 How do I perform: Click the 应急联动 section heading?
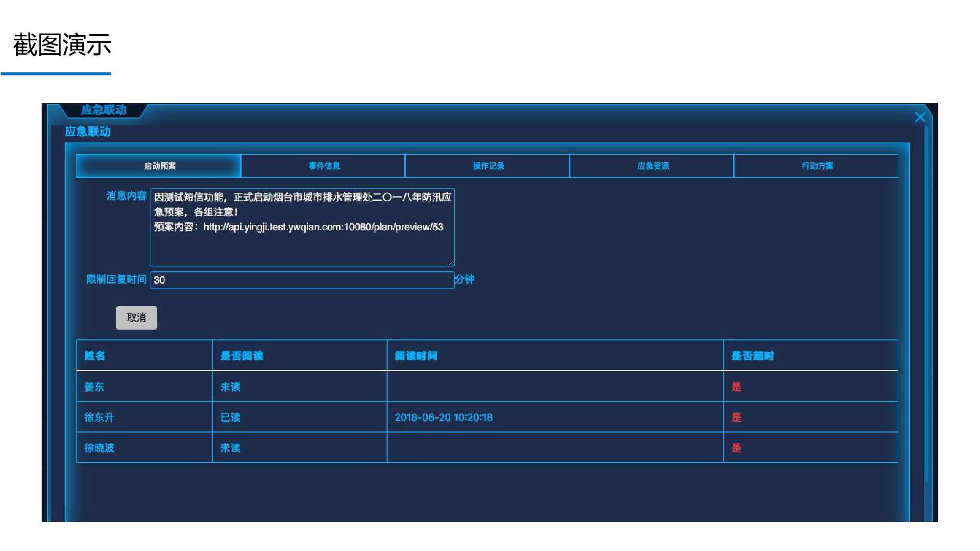click(x=88, y=131)
